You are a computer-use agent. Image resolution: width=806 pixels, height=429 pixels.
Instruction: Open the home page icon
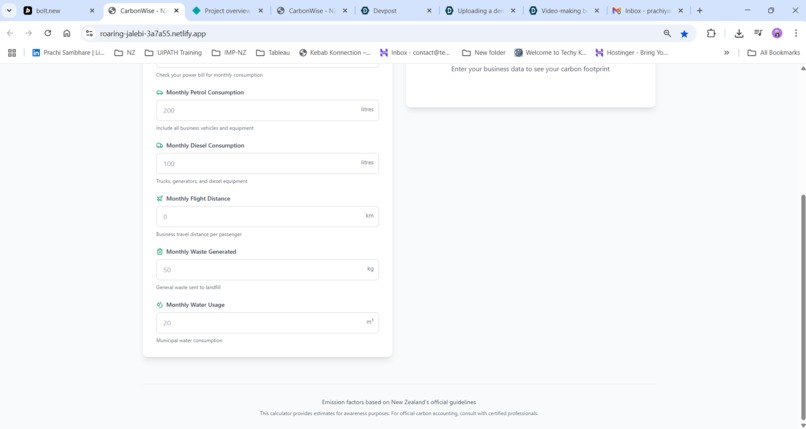(x=67, y=33)
